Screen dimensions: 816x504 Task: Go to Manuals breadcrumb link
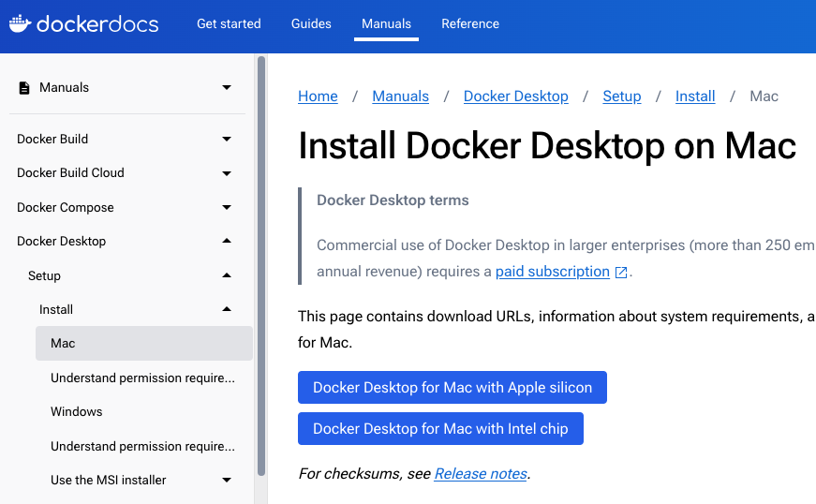click(x=401, y=96)
